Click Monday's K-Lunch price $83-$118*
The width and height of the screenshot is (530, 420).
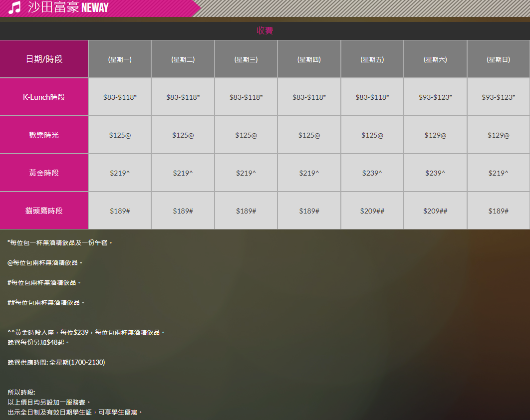(120, 97)
